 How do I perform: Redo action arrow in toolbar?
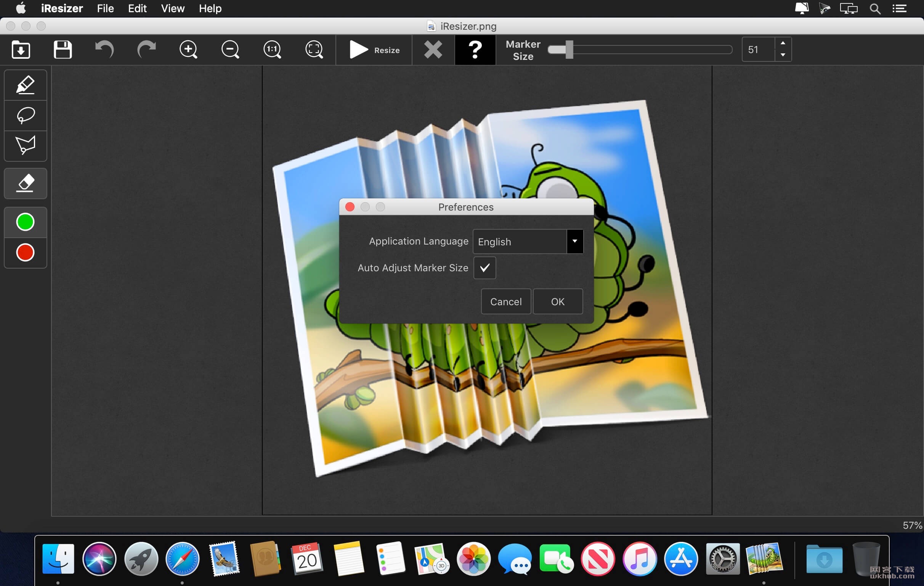coord(147,50)
